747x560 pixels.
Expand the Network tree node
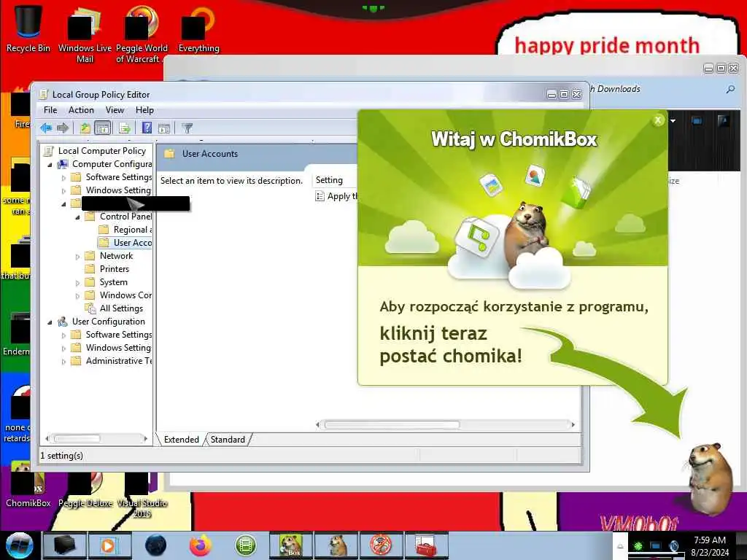point(77,257)
